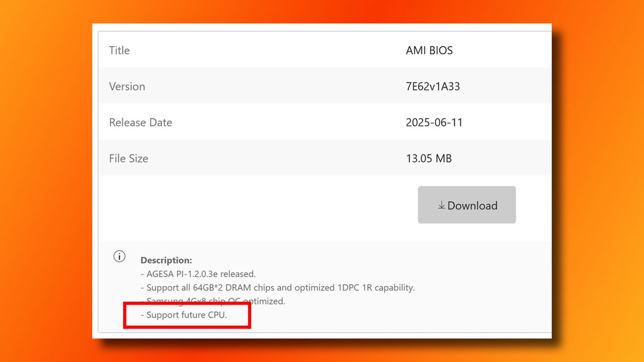
Task: Click the 'Title' row label
Action: click(119, 50)
